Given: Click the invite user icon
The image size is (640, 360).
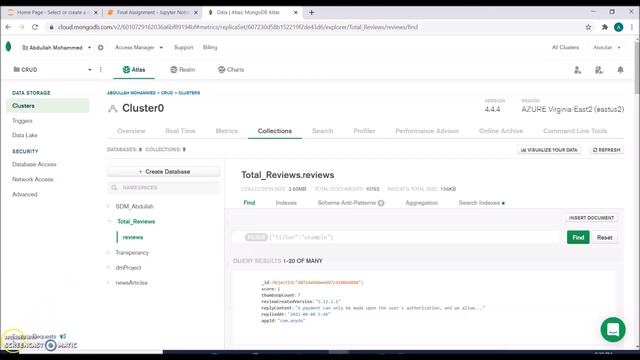Looking at the screenshot, I should tap(577, 70).
